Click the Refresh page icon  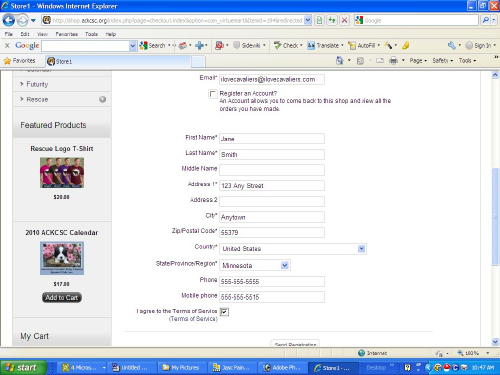pos(332,20)
